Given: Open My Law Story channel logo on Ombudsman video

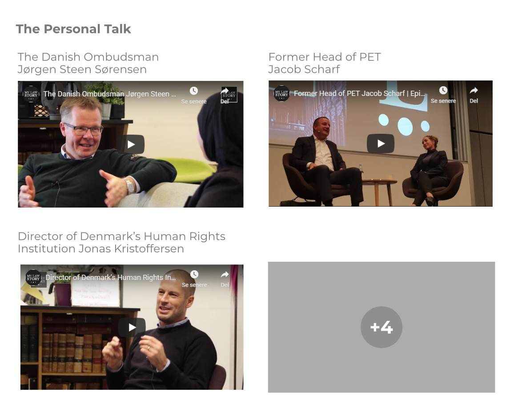Looking at the screenshot, I should click(x=31, y=94).
